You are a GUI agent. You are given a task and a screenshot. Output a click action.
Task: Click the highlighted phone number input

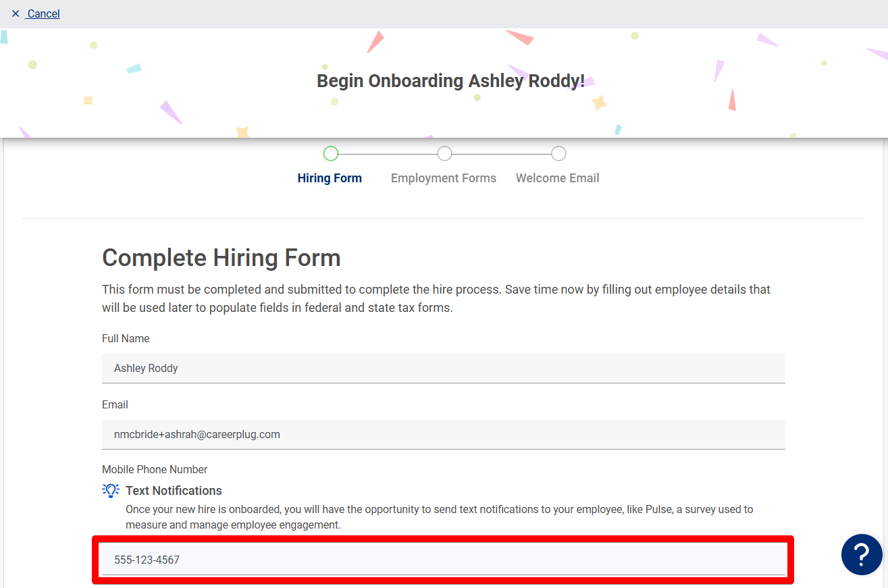pos(443,560)
